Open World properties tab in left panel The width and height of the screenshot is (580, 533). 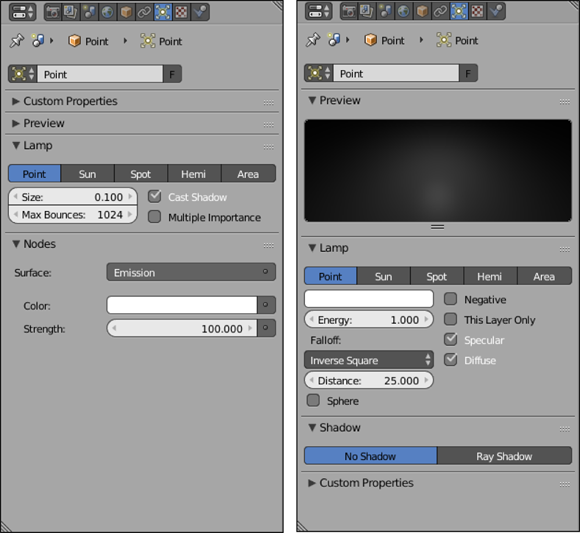(x=108, y=12)
